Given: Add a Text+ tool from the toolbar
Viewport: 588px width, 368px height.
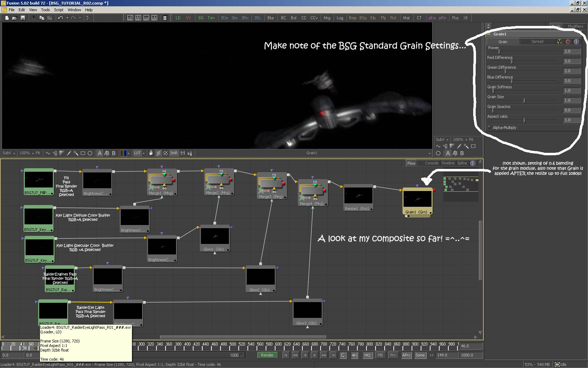Looking at the screenshot, I should (x=211, y=18).
